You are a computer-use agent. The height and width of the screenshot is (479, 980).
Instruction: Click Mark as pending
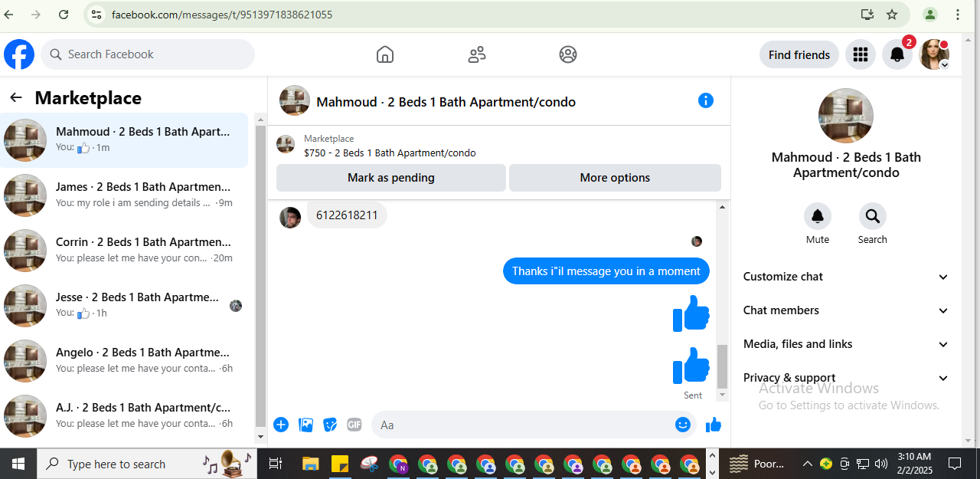(391, 178)
